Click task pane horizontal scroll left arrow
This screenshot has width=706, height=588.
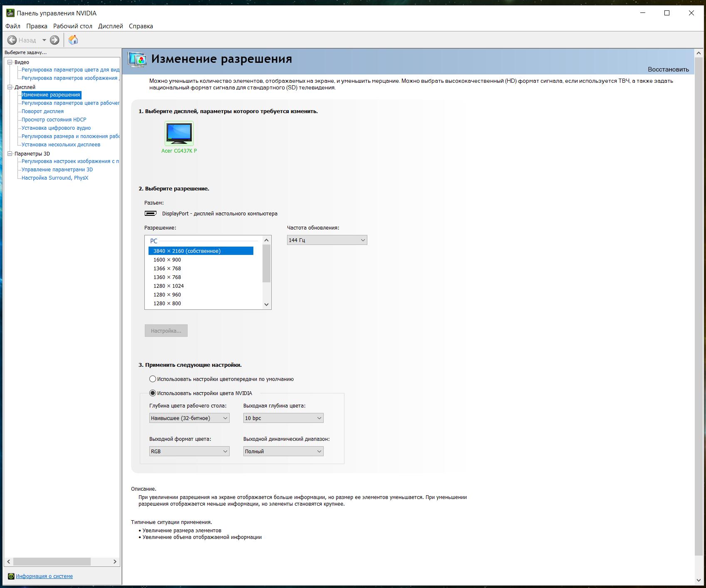9,562
